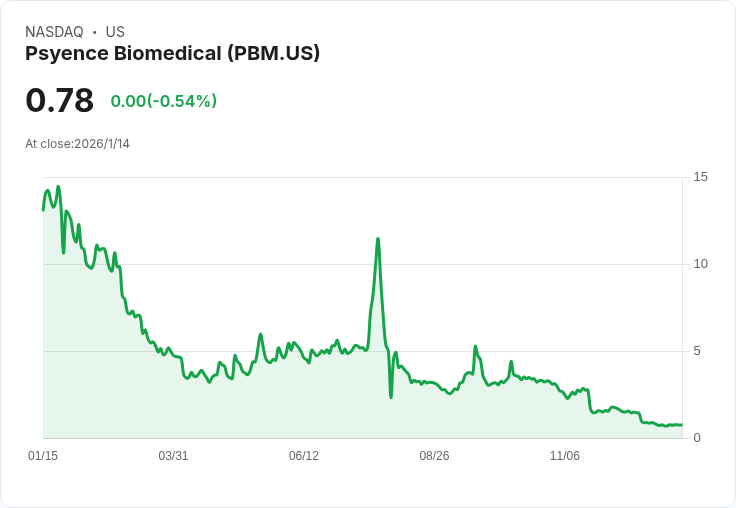Click the 06/12 date axis label
736x508 pixels.
(x=304, y=456)
